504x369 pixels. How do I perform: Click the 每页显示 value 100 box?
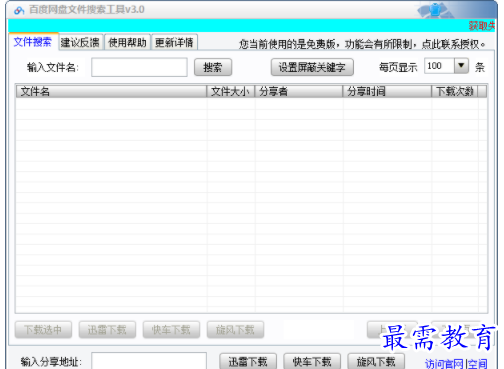tap(439, 66)
